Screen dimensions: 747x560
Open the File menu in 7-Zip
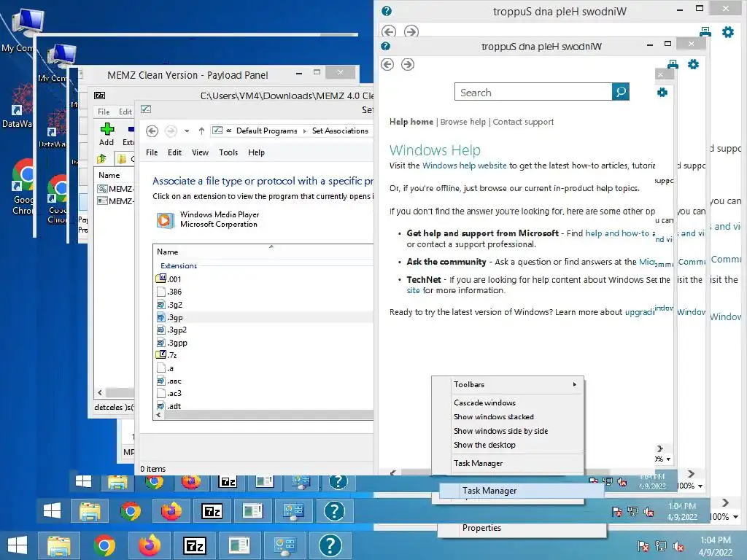coord(104,112)
